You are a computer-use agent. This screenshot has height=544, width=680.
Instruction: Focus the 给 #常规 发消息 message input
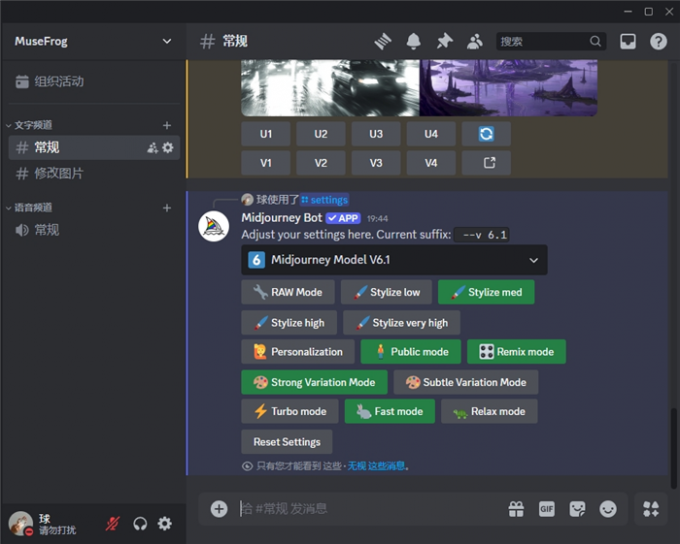coord(369,508)
